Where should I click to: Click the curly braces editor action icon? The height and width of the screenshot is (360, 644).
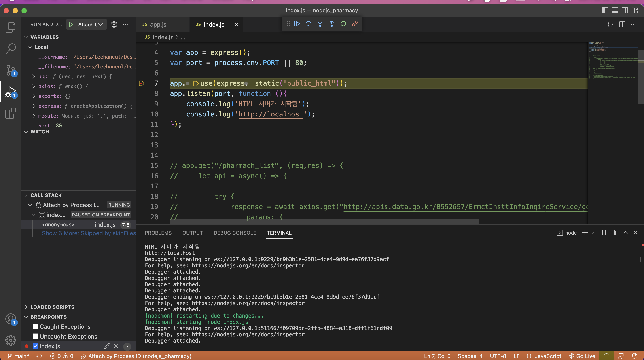(x=610, y=25)
